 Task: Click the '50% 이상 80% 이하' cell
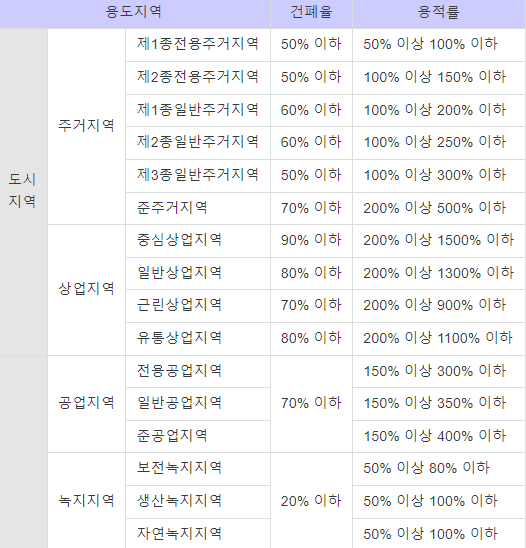439,469
